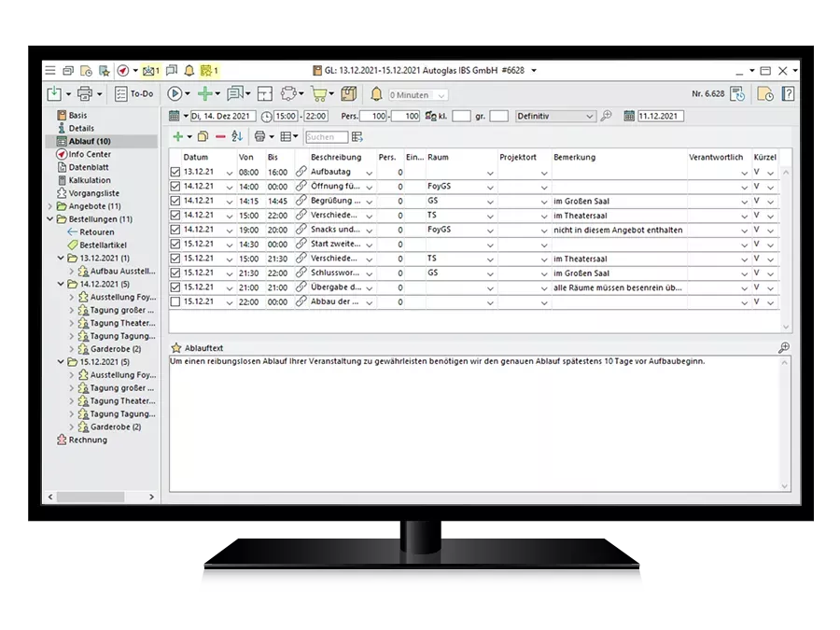Image resolution: width=840 pixels, height=630 pixels.
Task: Click the help question mark icon at top right
Action: click(x=788, y=93)
